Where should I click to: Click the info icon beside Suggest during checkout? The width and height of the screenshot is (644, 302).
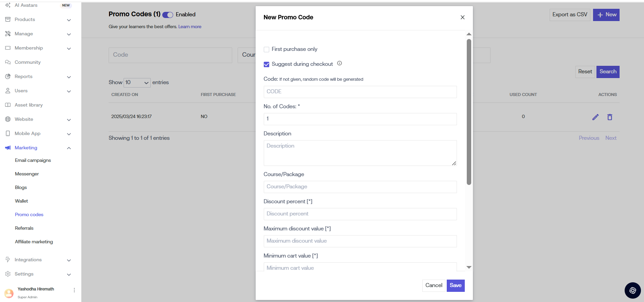click(x=339, y=63)
